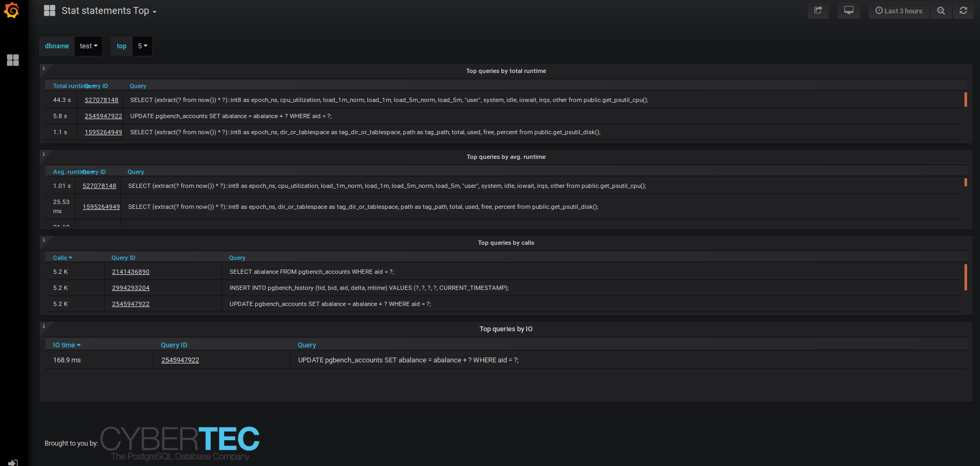Screen dimensions: 980x466
Task: Click the scrollbar in Top queries by calls panel
Action: [x=966, y=277]
